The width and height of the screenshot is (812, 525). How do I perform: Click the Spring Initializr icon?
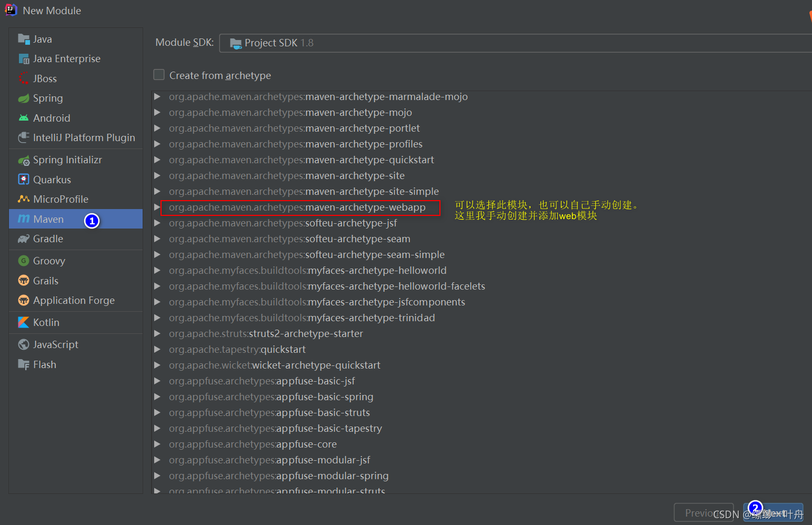point(24,160)
